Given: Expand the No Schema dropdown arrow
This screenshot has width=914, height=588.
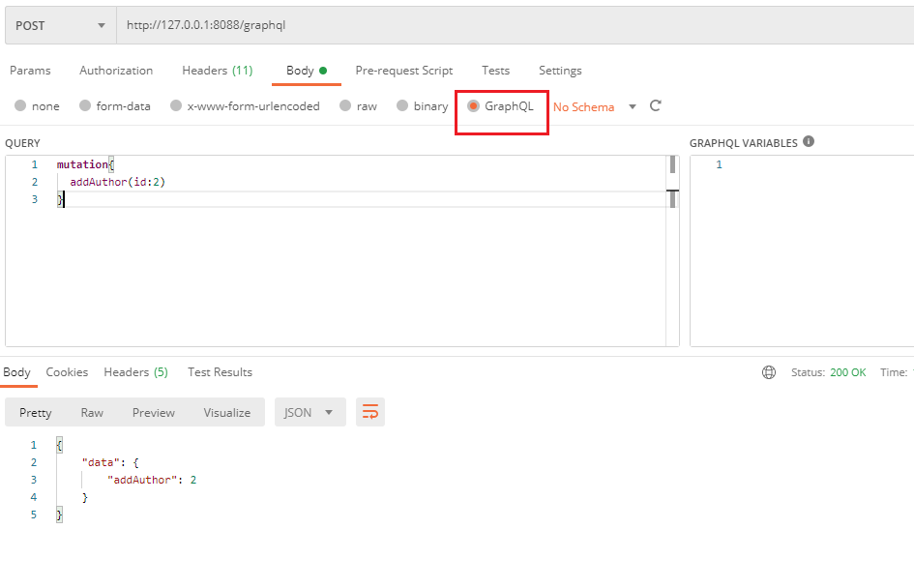Looking at the screenshot, I should 633,106.
